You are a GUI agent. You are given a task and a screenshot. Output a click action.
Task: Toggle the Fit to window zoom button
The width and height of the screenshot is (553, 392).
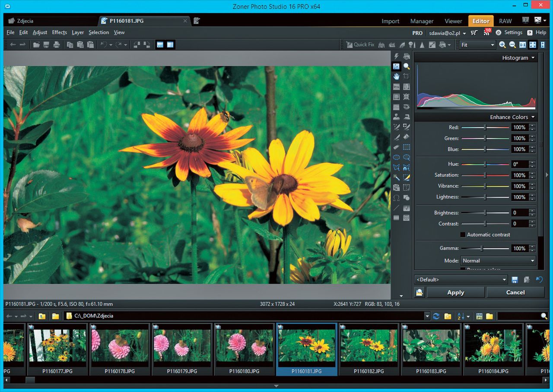click(x=533, y=44)
